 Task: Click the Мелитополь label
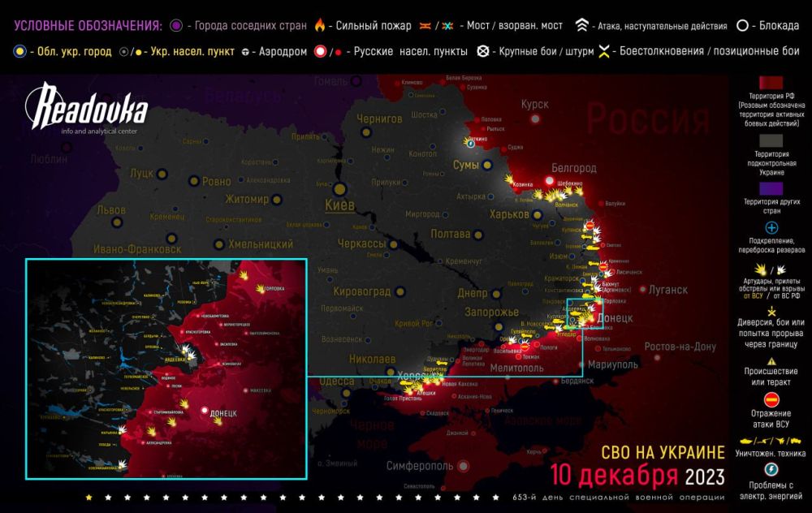516,368
